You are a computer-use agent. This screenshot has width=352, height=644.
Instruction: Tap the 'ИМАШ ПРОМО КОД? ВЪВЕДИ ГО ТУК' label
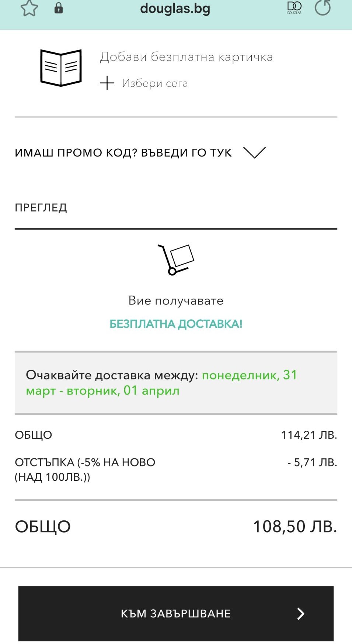[x=123, y=153]
